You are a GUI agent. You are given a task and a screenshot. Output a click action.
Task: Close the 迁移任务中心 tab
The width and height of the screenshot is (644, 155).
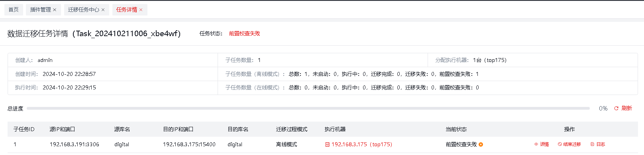103,10
